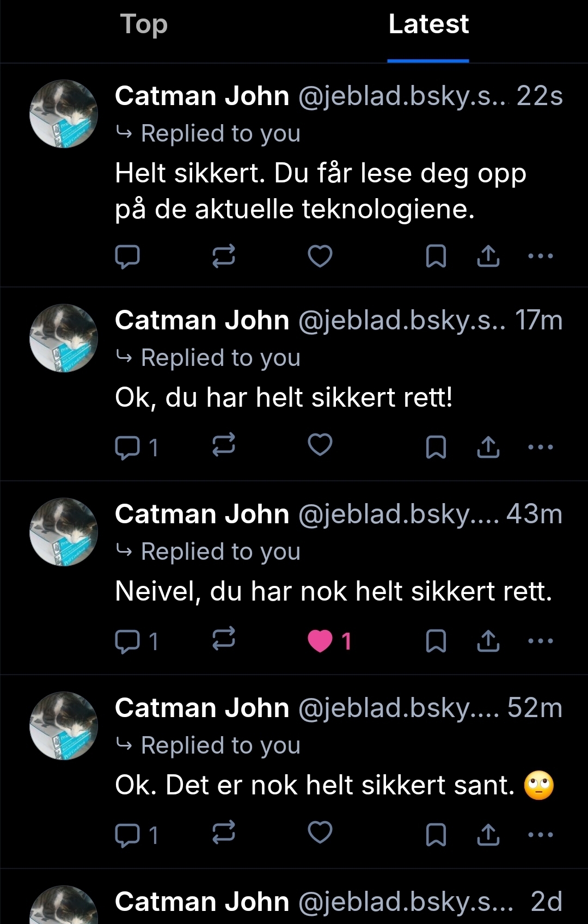
Task: Tap Catman John's avatar on 43m post
Action: (x=64, y=532)
